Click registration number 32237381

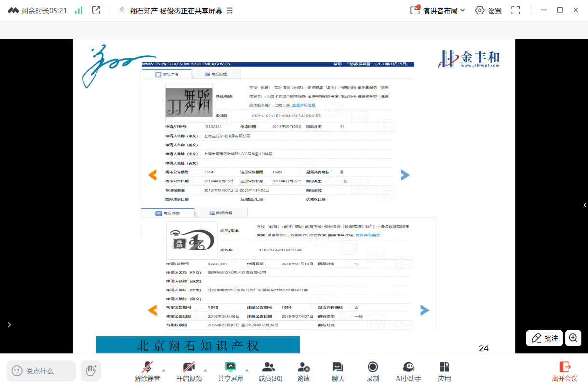point(218,264)
